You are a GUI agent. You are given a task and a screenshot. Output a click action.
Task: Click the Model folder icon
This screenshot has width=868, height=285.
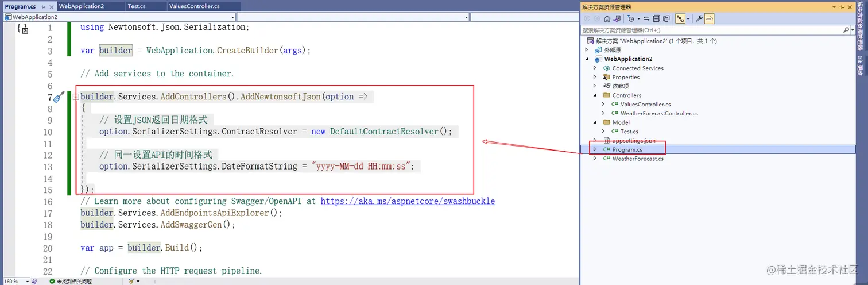click(607, 122)
